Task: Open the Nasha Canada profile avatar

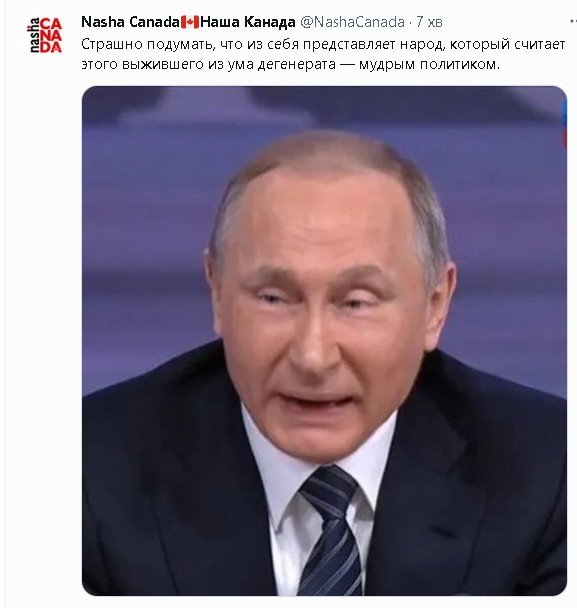Action: [x=45, y=35]
